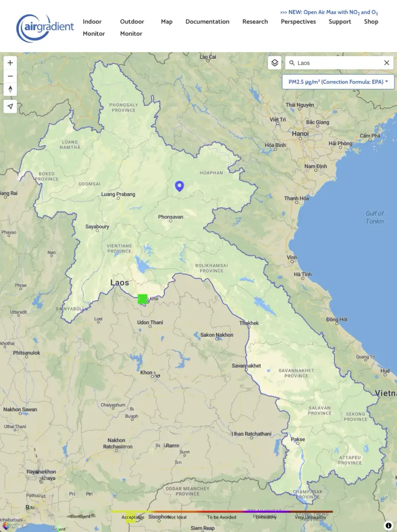The width and height of the screenshot is (397, 532).
Task: Go to the Research section
Action: pos(255,22)
